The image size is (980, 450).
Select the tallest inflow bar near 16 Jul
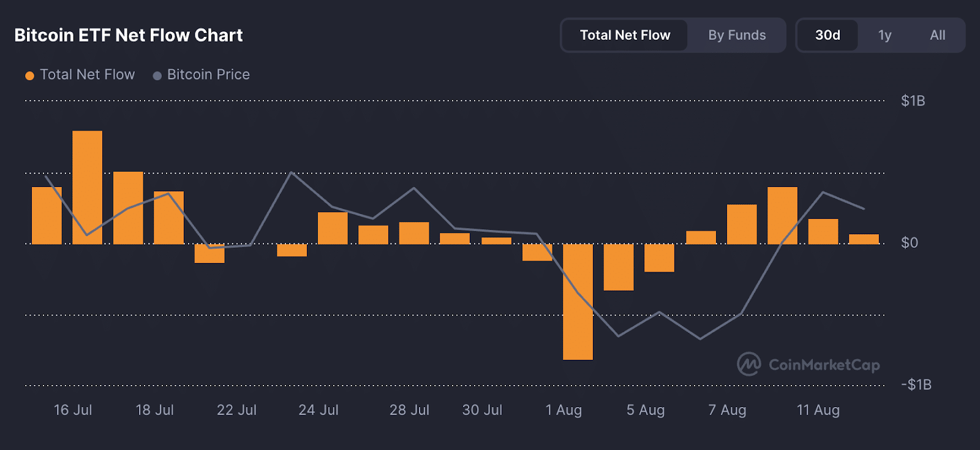coord(88,184)
